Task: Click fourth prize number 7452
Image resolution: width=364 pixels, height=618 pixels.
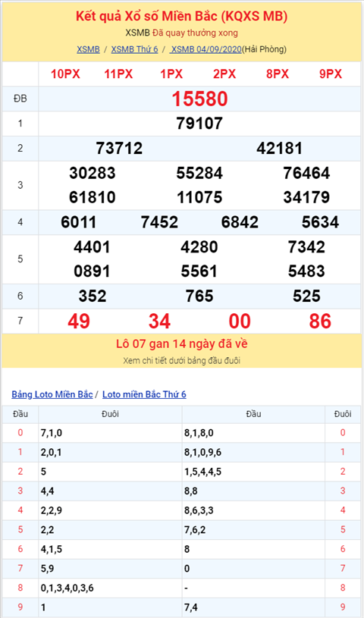Action: pos(159,223)
